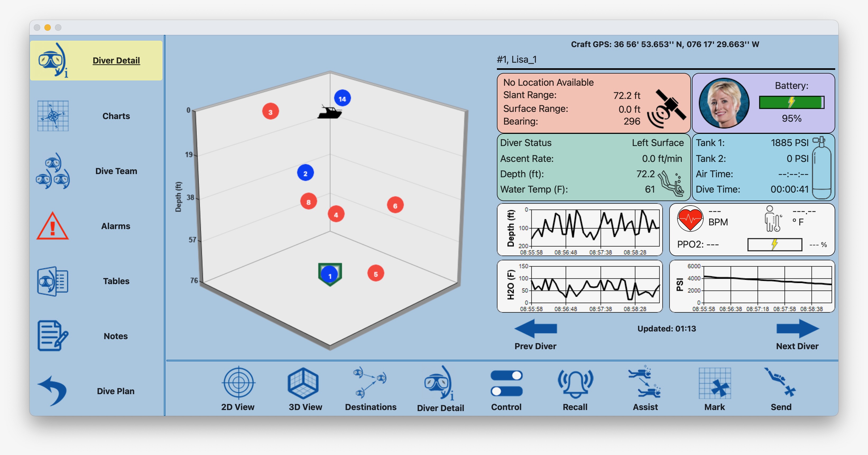868x455 pixels.
Task: Open the Notes pencil-and-paper icon
Action: (x=53, y=336)
